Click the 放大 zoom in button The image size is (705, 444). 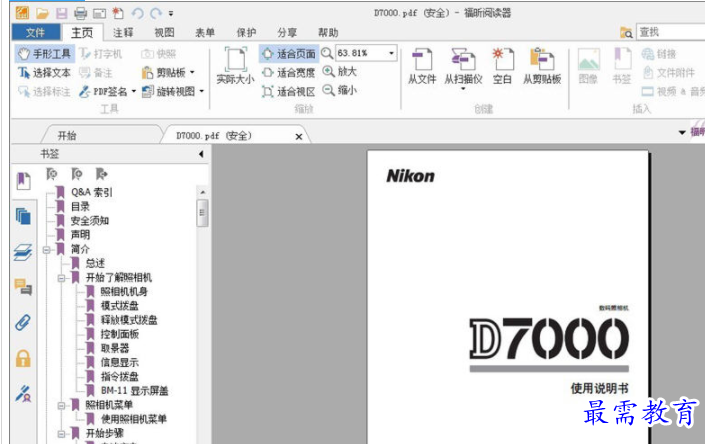coord(340,71)
